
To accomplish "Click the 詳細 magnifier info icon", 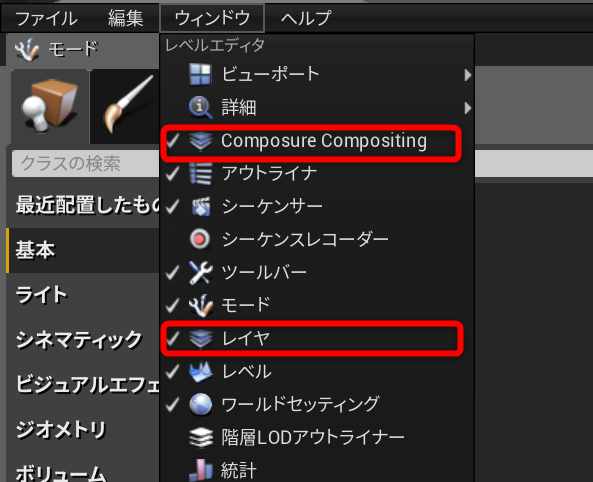I will click(200, 107).
